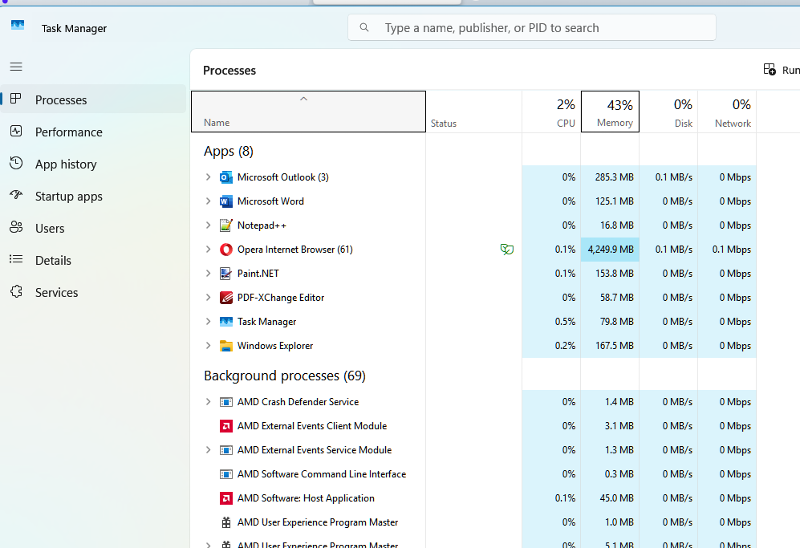
Task: Select the AMD Software: Host Application row
Action: coord(473,498)
